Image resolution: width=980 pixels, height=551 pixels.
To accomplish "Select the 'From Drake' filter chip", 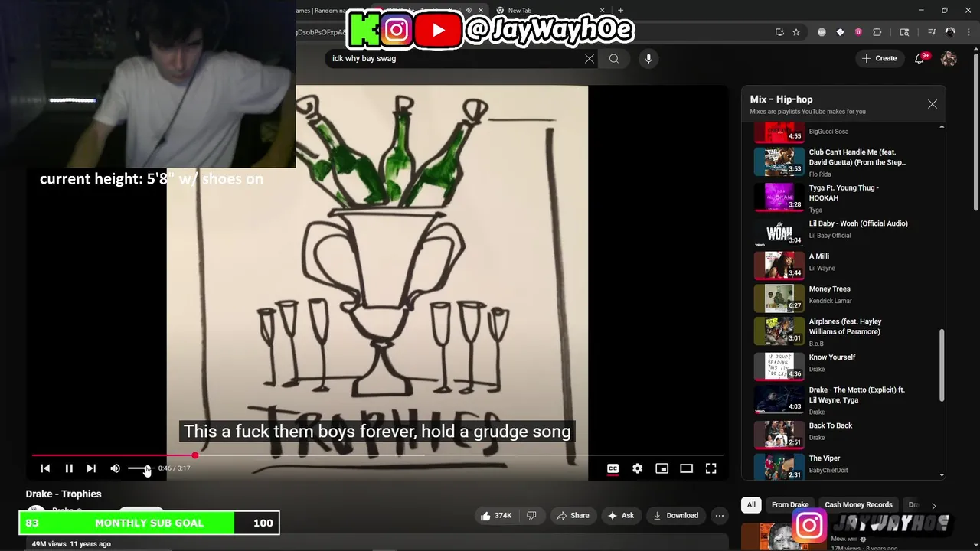I will tap(790, 505).
